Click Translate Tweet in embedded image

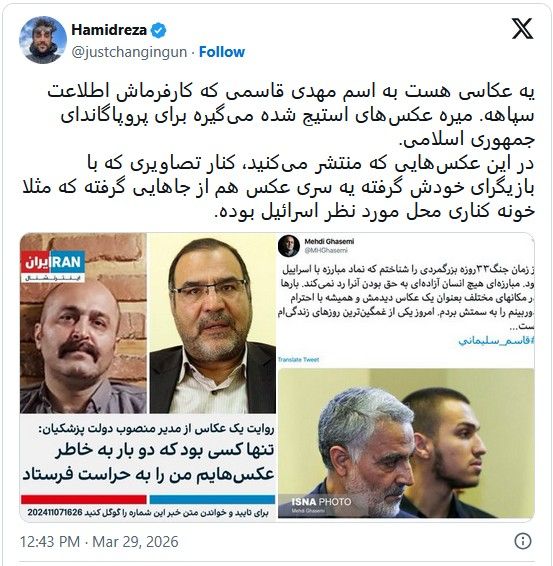coord(299,360)
